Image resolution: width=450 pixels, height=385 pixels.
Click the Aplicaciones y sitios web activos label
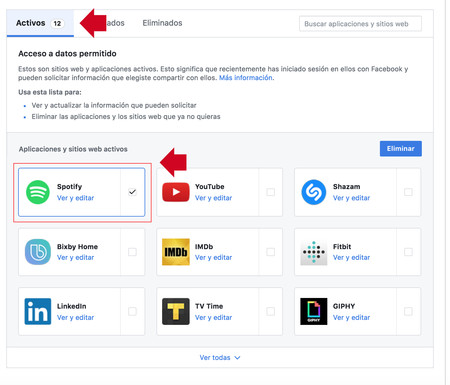click(73, 149)
